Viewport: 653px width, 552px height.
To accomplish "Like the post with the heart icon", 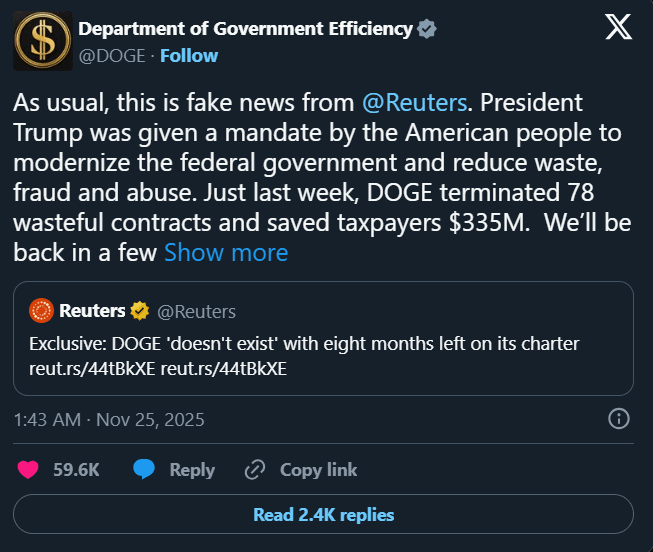I will (x=29, y=469).
